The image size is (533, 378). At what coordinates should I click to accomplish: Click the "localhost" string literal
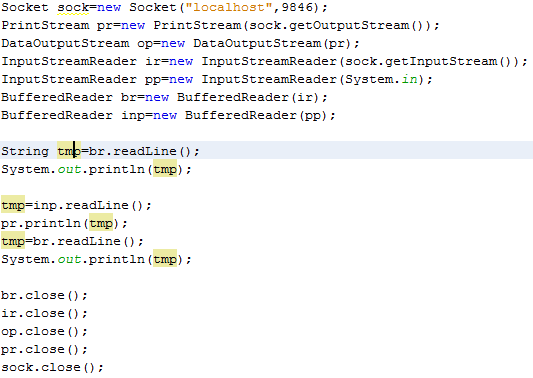point(229,7)
